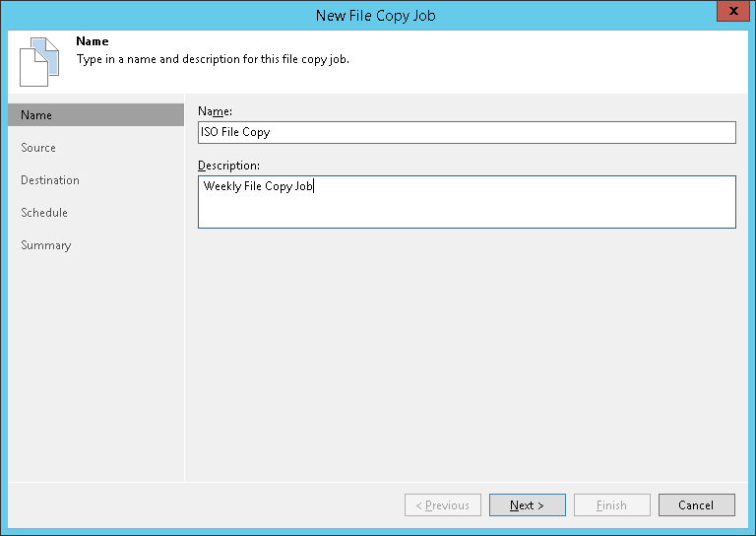Place cursor on the Weekly File Copy Job text
Image resolution: width=756 pixels, height=536 pixels.
pyautogui.click(x=258, y=185)
